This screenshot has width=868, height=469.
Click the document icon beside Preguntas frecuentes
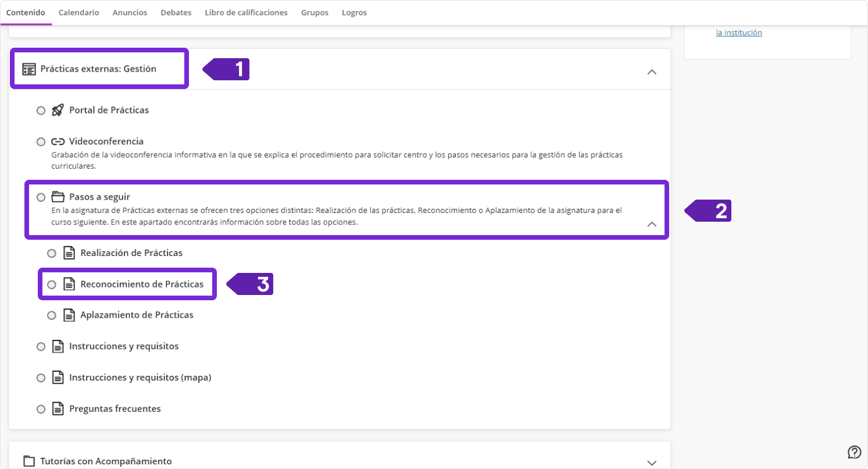coord(58,409)
